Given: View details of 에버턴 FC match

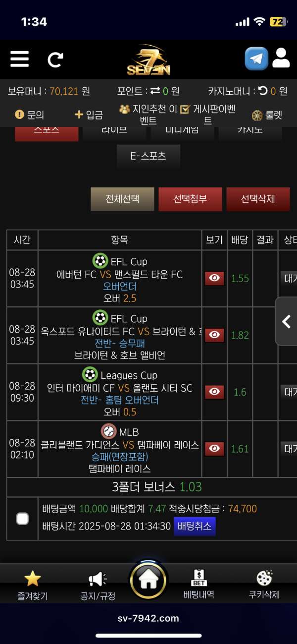Looking at the screenshot, I should 214,279.
